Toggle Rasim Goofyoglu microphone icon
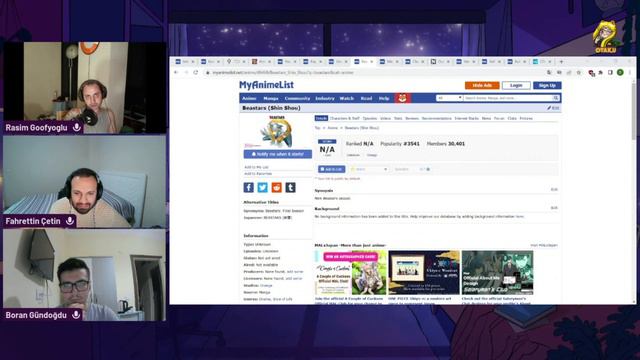Screen dimensions: 640x360 77,127
